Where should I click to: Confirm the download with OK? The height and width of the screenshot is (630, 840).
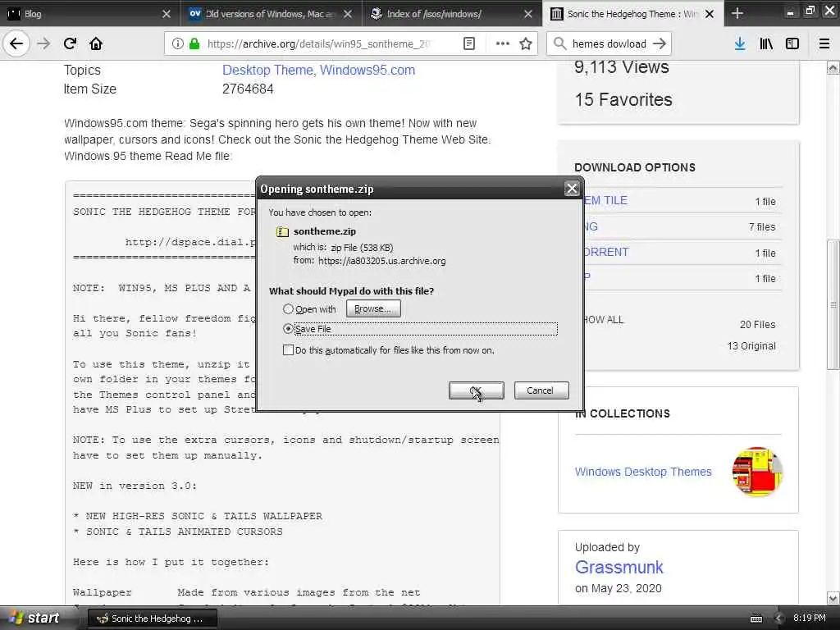tap(477, 390)
